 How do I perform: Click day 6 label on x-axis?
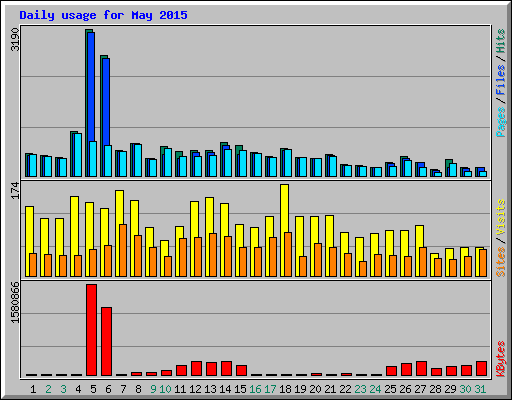tap(108, 389)
